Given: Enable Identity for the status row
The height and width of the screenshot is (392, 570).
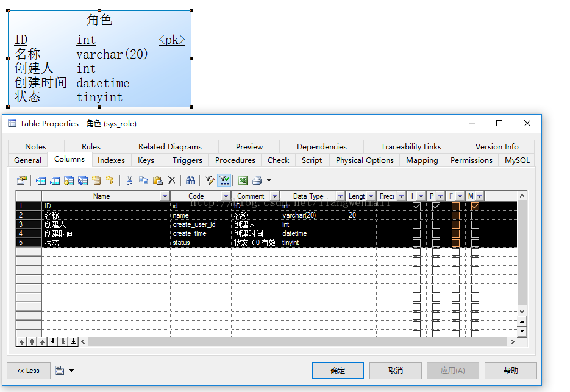Looking at the screenshot, I should 416,243.
